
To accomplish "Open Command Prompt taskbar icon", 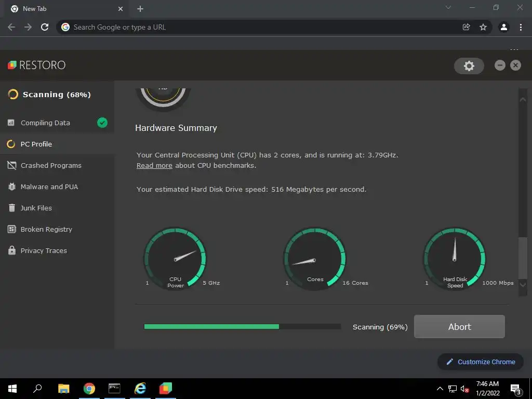I will [114, 389].
